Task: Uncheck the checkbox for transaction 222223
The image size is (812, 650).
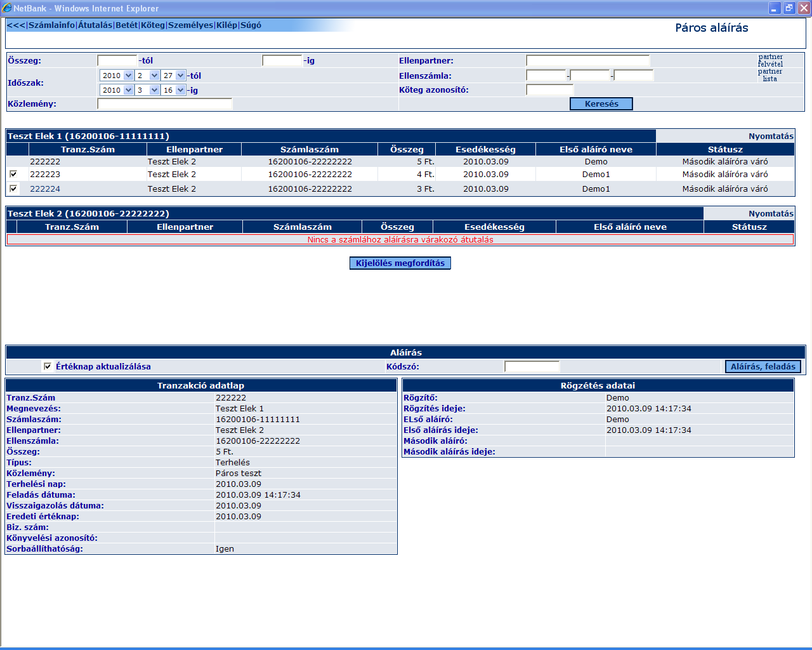Action: [x=13, y=174]
